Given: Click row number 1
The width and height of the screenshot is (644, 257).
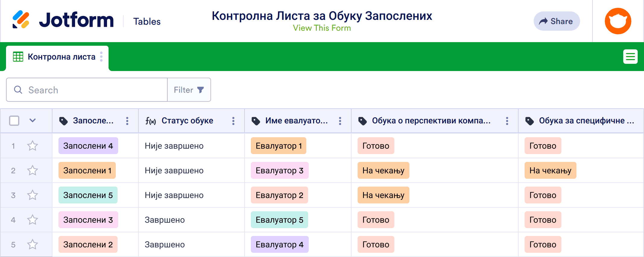Looking at the screenshot, I should [13, 146].
